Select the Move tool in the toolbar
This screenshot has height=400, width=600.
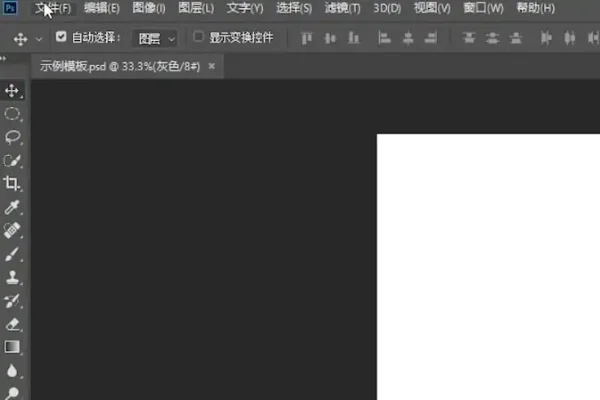13,91
